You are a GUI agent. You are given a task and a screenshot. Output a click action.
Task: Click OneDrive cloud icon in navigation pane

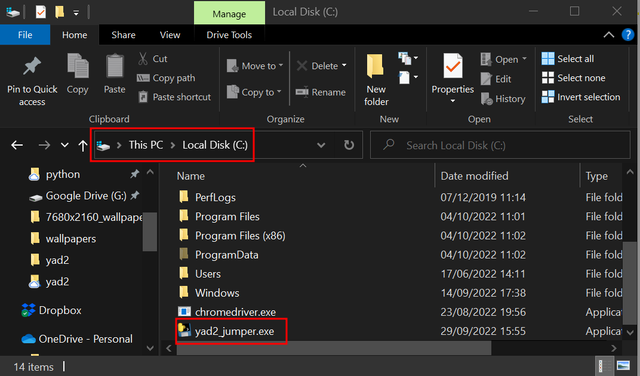point(28,339)
